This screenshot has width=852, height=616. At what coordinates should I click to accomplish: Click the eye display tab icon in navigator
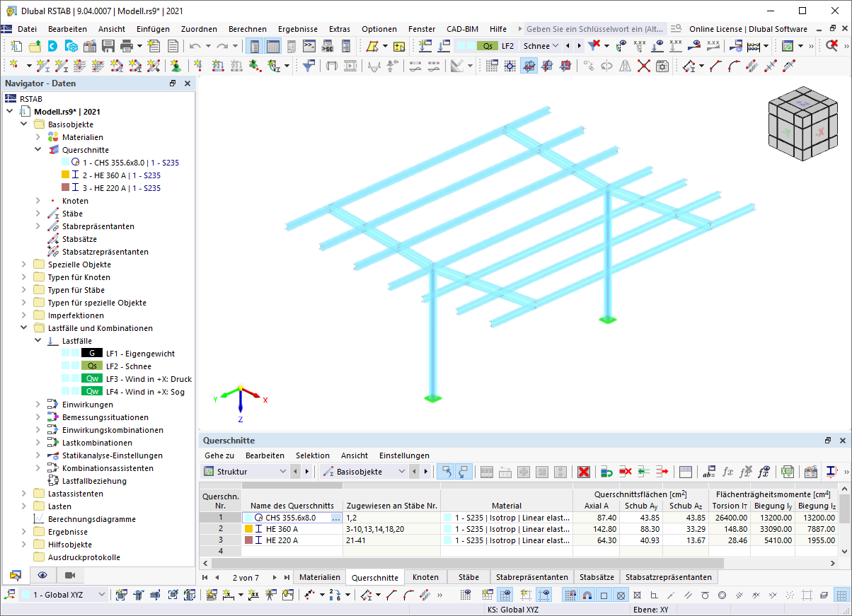coord(42,575)
